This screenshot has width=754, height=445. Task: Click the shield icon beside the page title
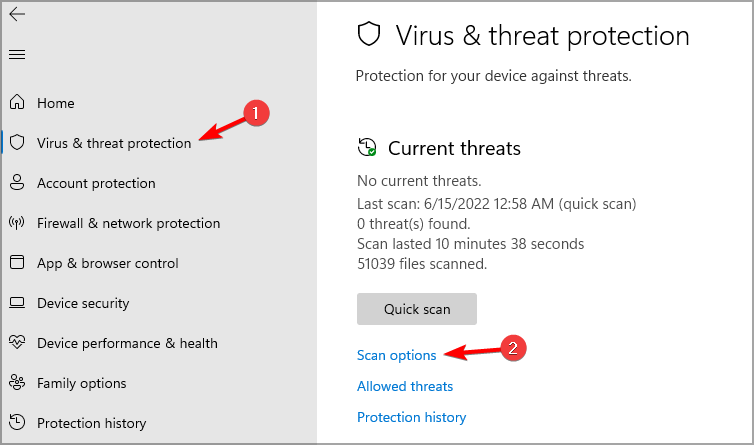[x=369, y=36]
